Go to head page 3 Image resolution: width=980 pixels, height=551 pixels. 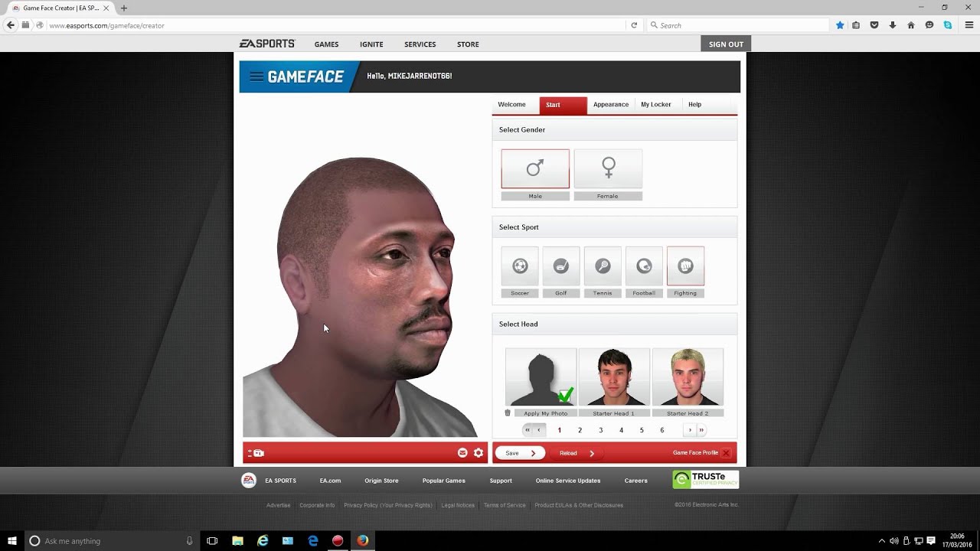(600, 430)
